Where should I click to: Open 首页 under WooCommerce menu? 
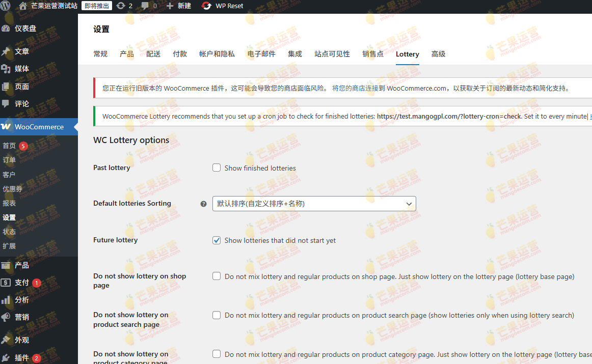pos(9,146)
